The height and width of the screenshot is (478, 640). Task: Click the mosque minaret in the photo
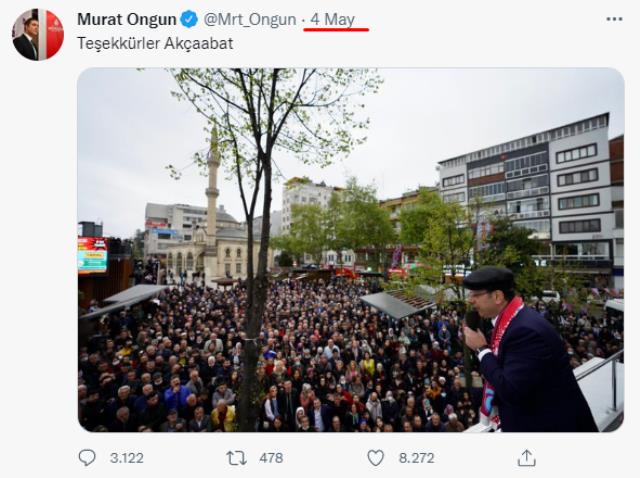tap(212, 192)
